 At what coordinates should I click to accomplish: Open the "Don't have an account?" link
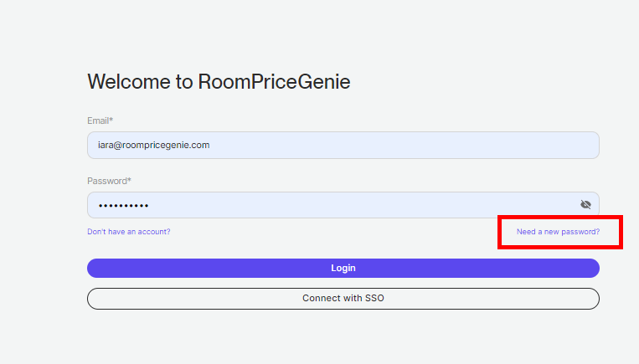[129, 231]
